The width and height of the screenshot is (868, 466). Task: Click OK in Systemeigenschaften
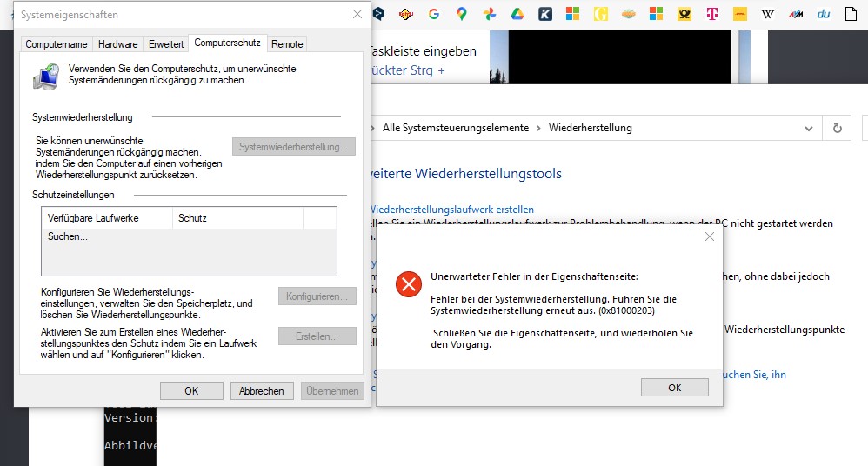[191, 390]
